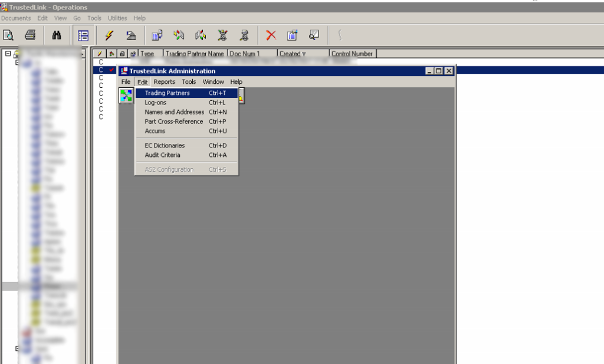Click the magnifier search icon at toolbar end
Image resolution: width=604 pixels, height=364 pixels.
click(x=314, y=35)
